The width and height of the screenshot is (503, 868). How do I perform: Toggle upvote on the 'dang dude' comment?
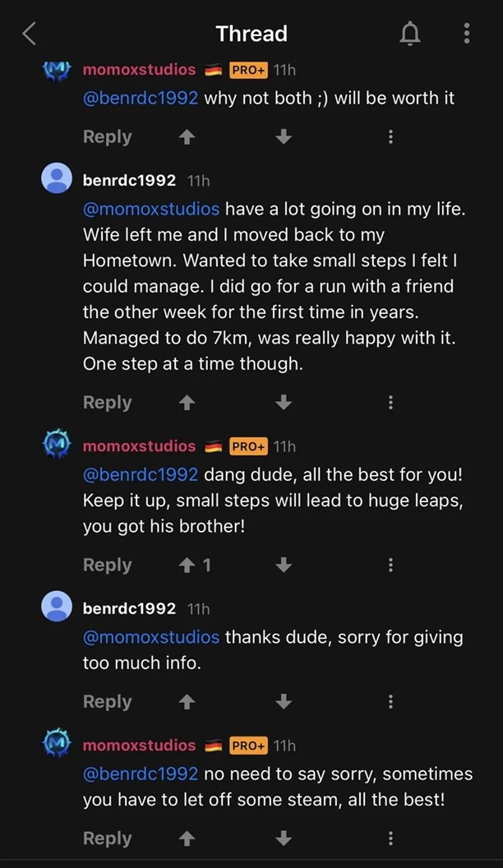point(187,566)
